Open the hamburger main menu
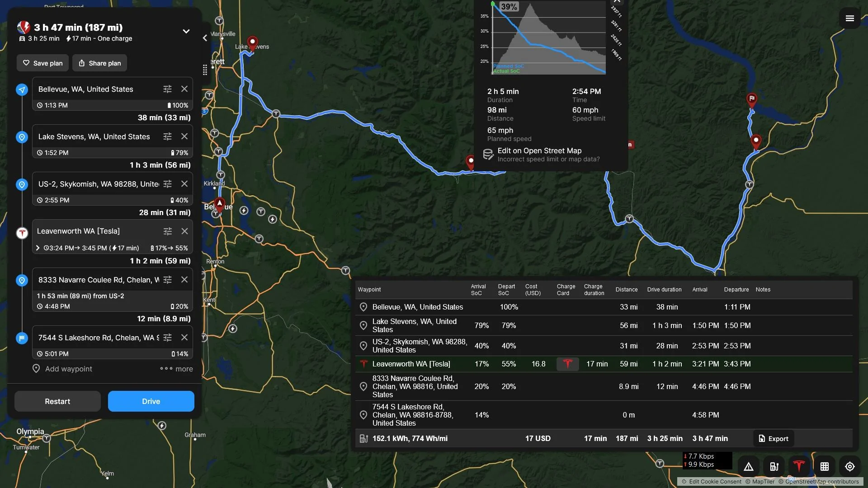Viewport: 868px width, 488px height. click(x=849, y=19)
